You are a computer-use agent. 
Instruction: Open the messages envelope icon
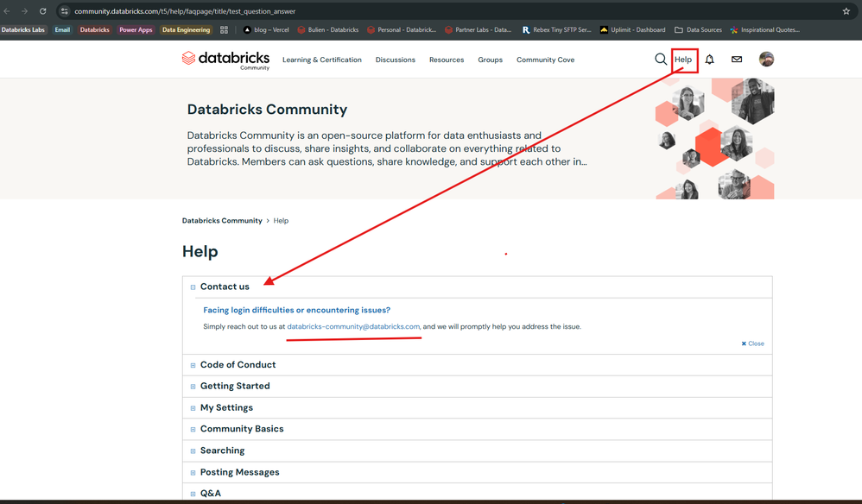pyautogui.click(x=737, y=60)
